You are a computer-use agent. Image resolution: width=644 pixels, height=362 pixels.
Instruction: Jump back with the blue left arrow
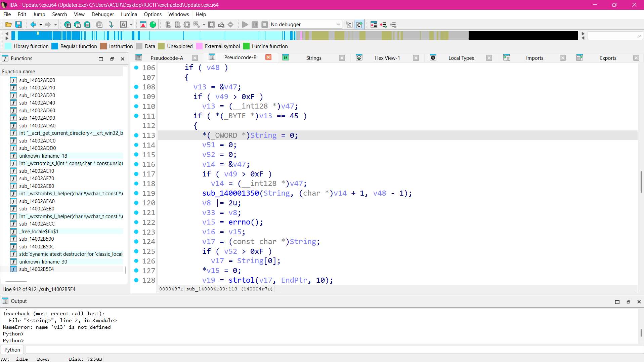click(x=33, y=25)
